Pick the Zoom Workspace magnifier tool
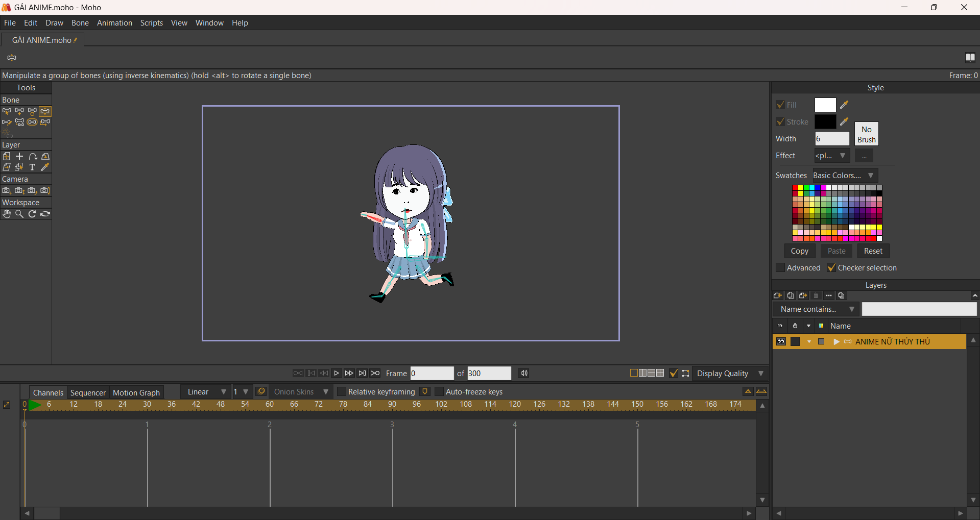The image size is (980, 520). [x=19, y=214]
